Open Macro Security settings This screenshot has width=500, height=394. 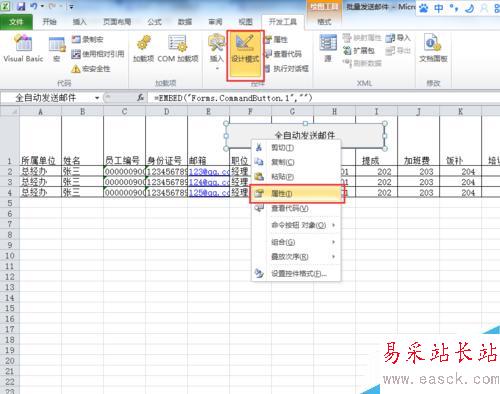coord(91,69)
